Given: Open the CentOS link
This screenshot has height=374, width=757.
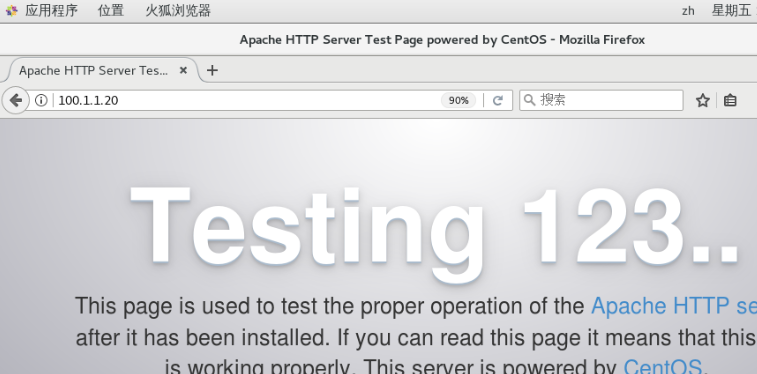Looking at the screenshot, I should point(663,367).
